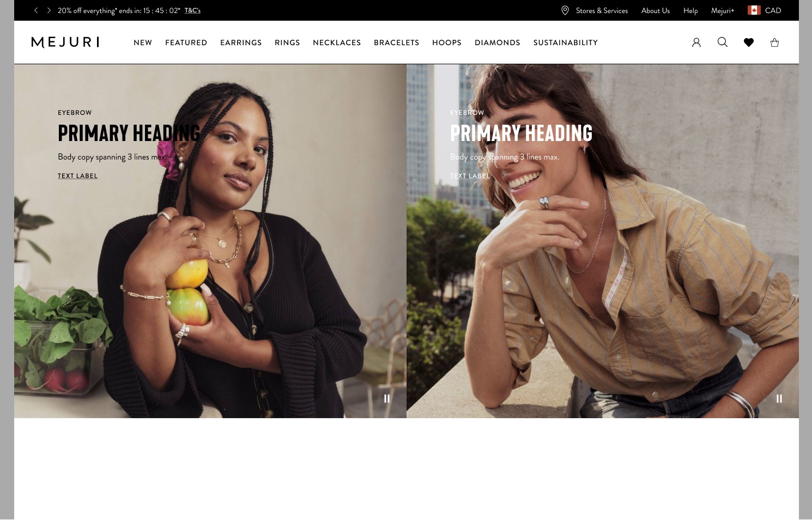Viewport: 812px width, 520px height.
Task: Pause the left hero slideshow
Action: coord(387,399)
